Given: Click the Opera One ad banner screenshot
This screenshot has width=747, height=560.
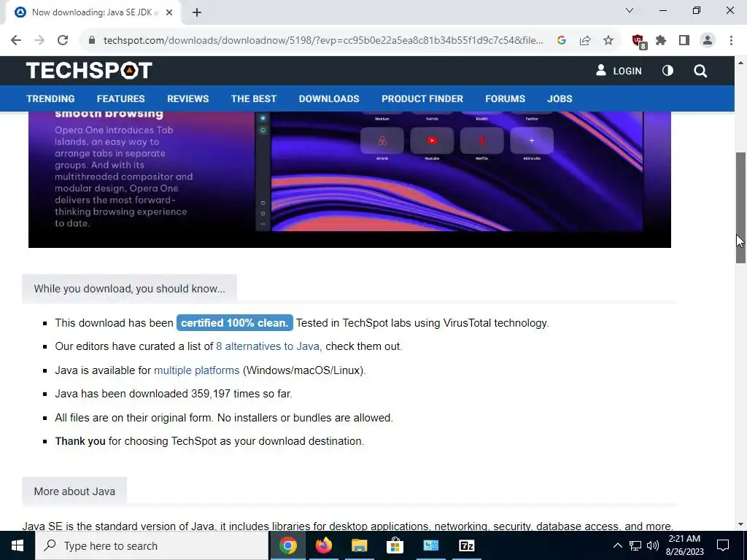Looking at the screenshot, I should [449, 171].
